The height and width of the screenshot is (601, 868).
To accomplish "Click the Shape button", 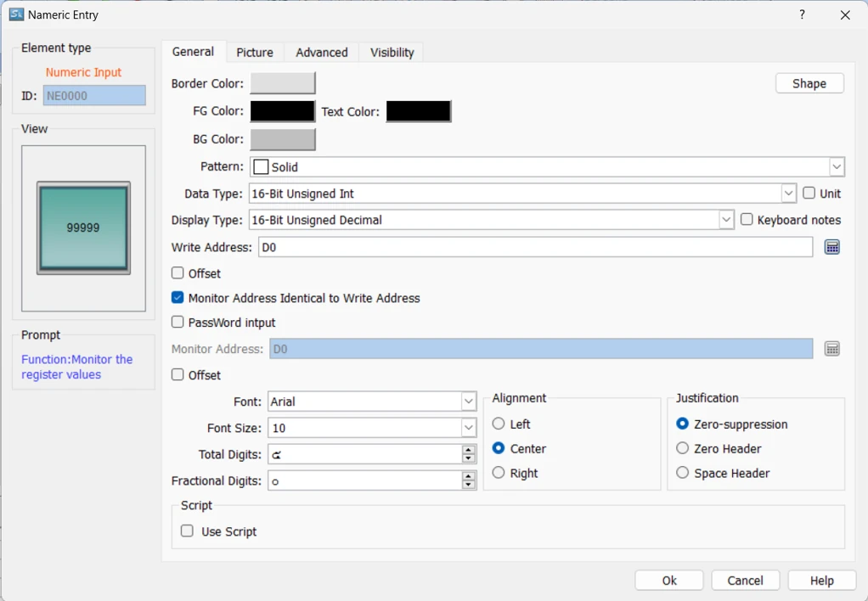I will coord(809,83).
